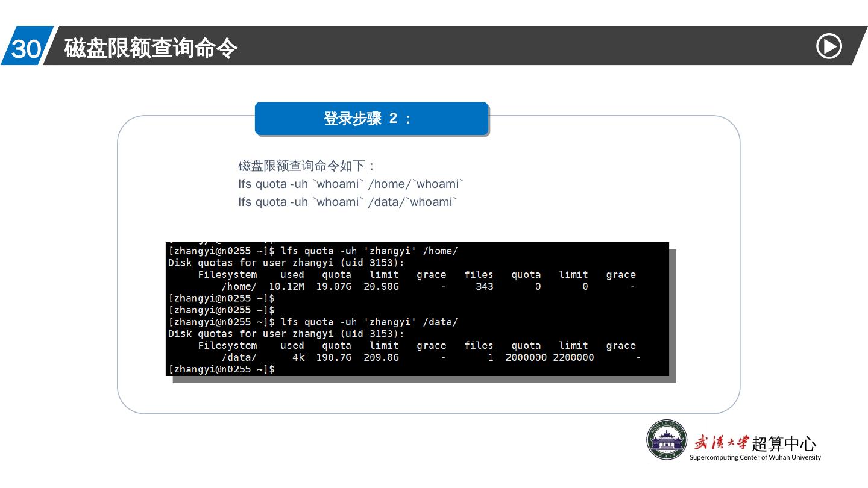Click Supercomputing Center of Wuhan University caption
Viewport: 868px width, 488px height.
coord(755,457)
